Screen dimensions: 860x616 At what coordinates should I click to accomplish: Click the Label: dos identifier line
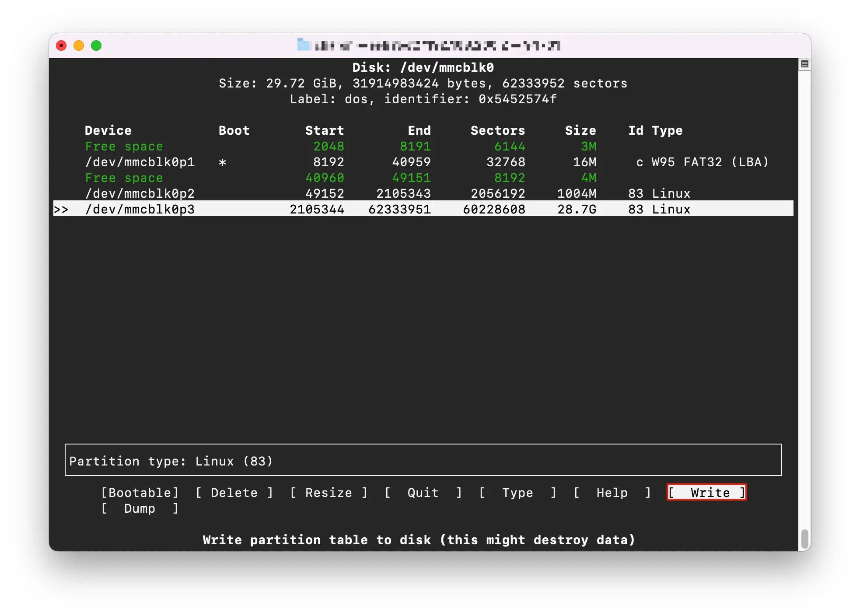[x=423, y=99]
